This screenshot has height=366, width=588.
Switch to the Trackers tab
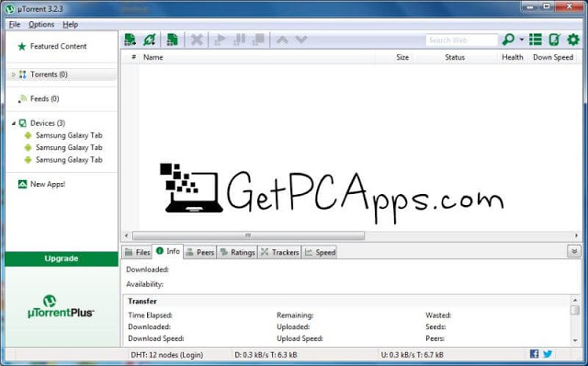[x=279, y=252]
